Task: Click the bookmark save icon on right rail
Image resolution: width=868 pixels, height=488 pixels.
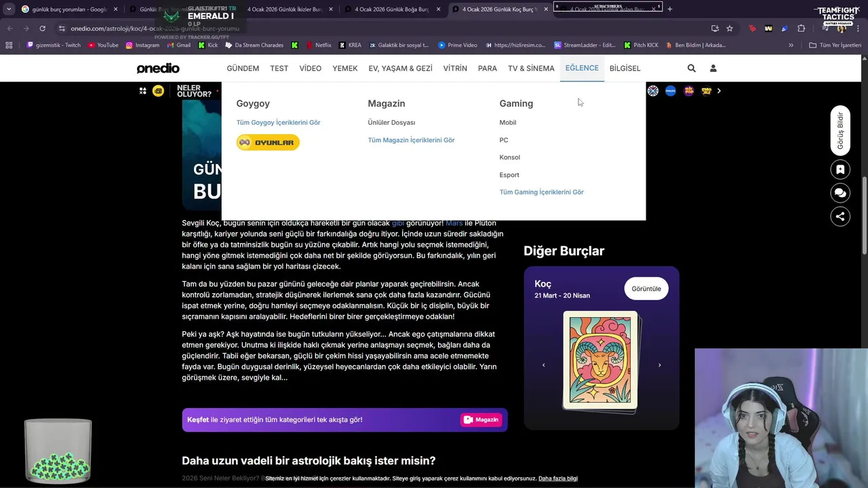Action: pos(840,169)
